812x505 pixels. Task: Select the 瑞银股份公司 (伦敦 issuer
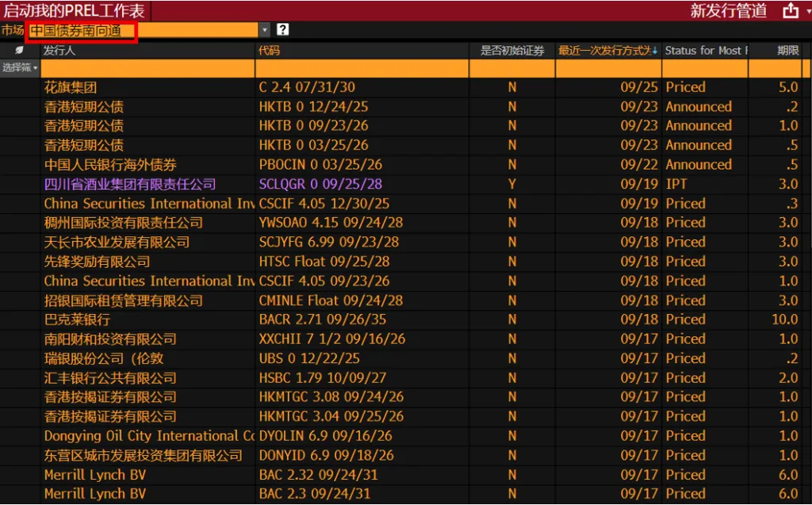(104, 358)
